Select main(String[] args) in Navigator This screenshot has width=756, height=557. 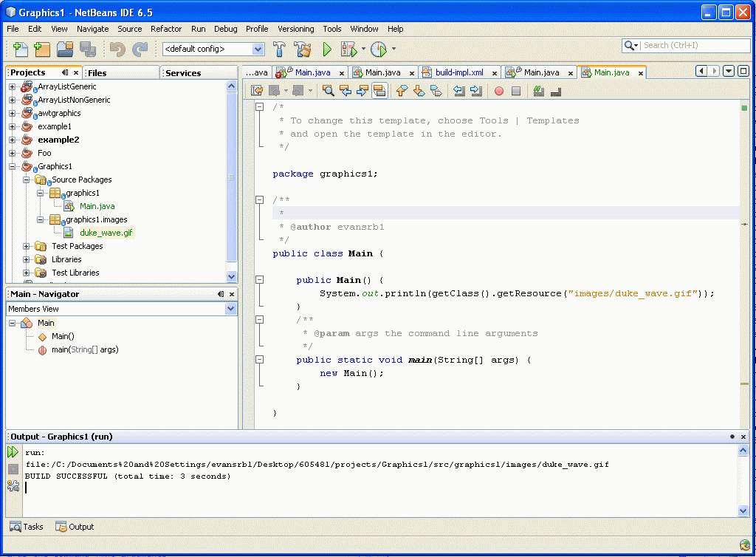point(85,349)
